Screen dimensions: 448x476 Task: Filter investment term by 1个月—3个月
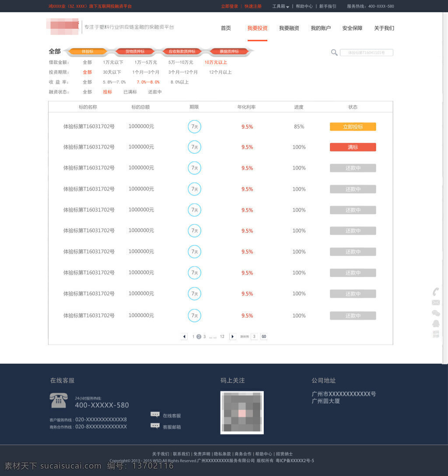pyautogui.click(x=146, y=72)
